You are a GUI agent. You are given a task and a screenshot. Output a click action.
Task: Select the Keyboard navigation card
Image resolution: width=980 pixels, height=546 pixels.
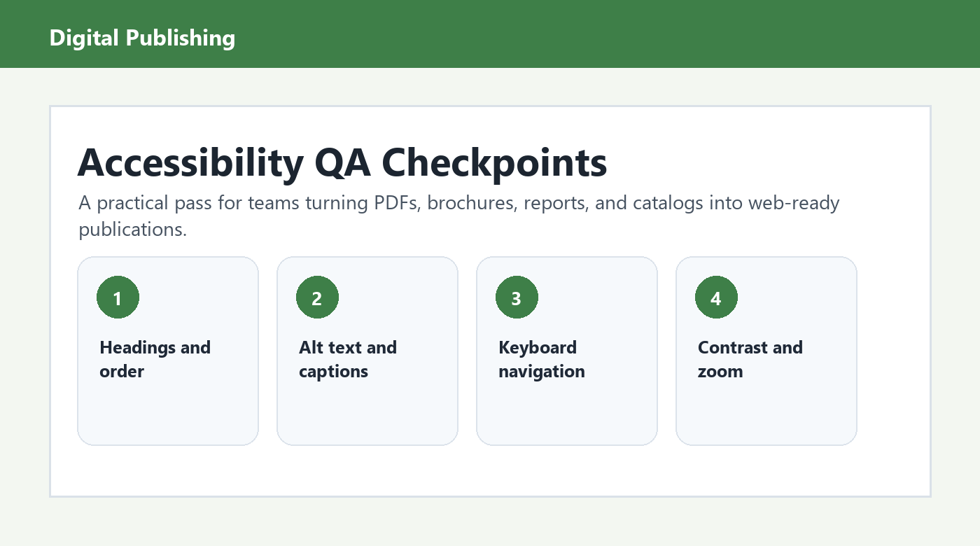[567, 351]
